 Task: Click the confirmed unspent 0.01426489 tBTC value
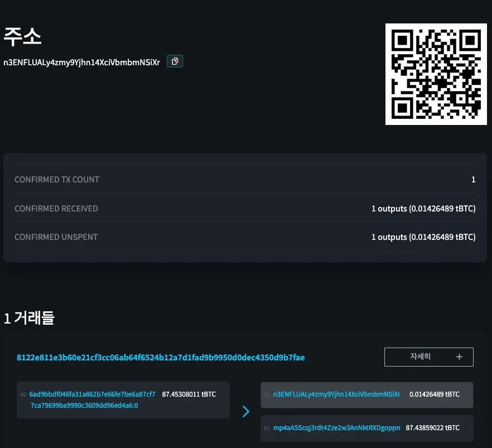coord(423,237)
